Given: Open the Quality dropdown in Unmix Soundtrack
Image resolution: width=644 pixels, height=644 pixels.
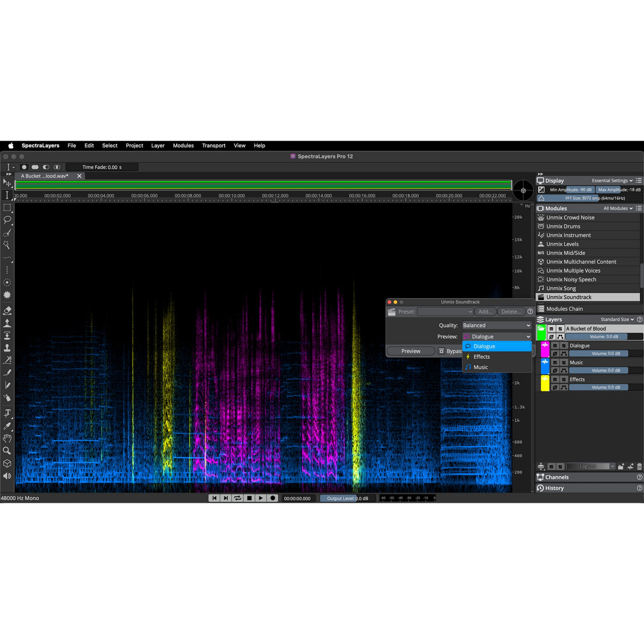Looking at the screenshot, I should click(x=497, y=325).
